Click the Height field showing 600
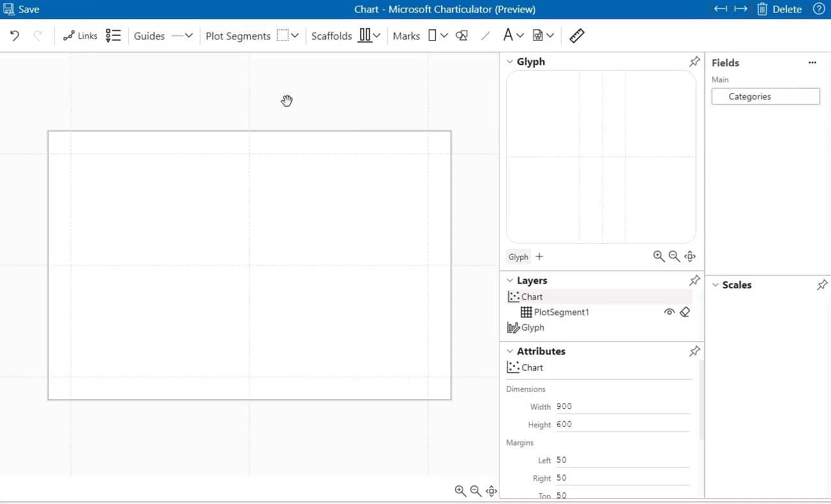The width and height of the screenshot is (831, 504). [622, 424]
